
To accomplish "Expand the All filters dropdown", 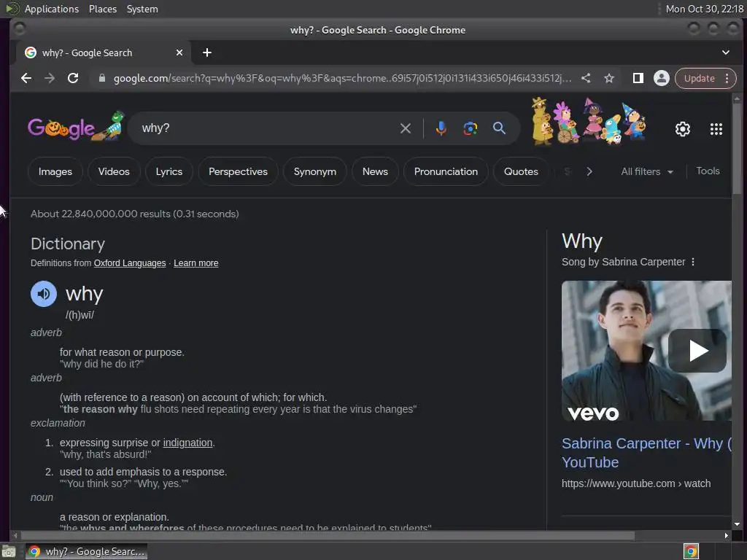I will 647,171.
